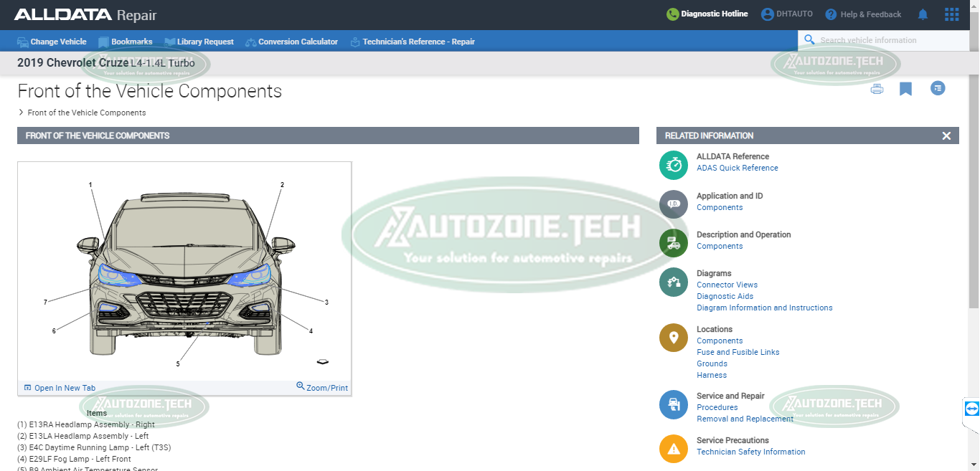Viewport: 980px width, 471px height.
Task: Open the apps grid menu
Action: pyautogui.click(x=951, y=14)
